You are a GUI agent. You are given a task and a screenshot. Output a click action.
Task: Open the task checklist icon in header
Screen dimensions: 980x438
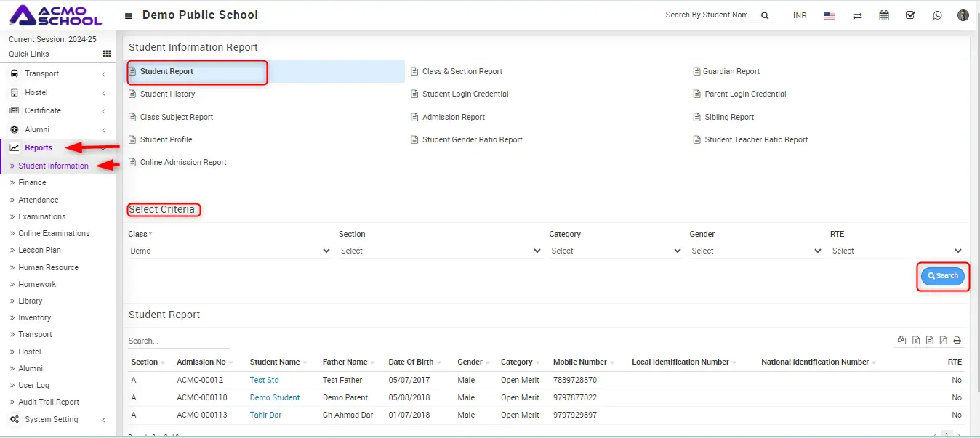coord(910,15)
